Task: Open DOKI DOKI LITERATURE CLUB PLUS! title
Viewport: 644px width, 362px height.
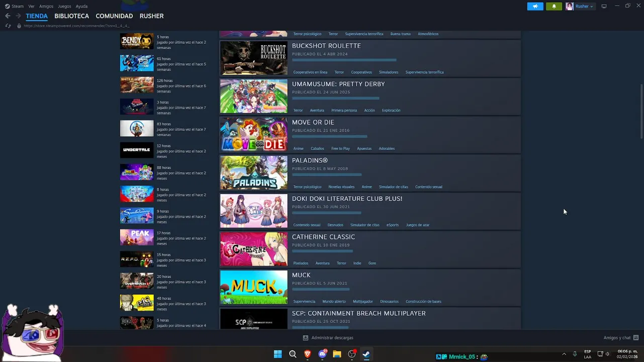Action: click(347, 199)
